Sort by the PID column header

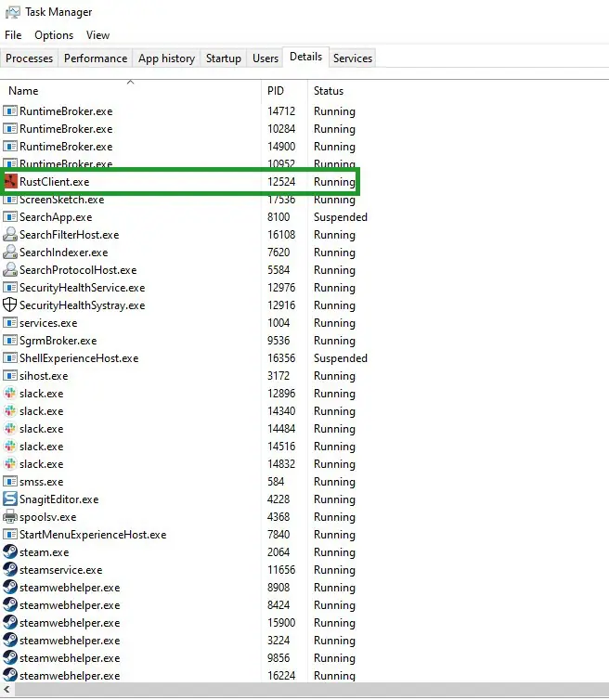click(284, 91)
